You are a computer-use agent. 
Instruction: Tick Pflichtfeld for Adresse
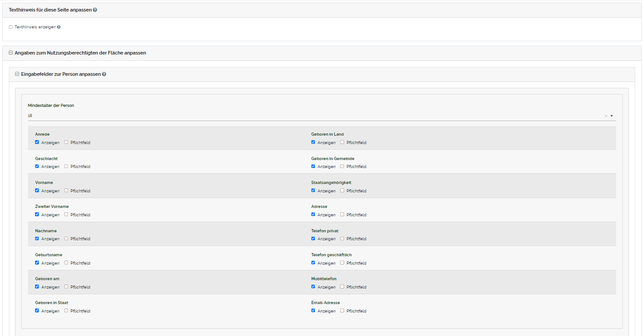coord(342,215)
